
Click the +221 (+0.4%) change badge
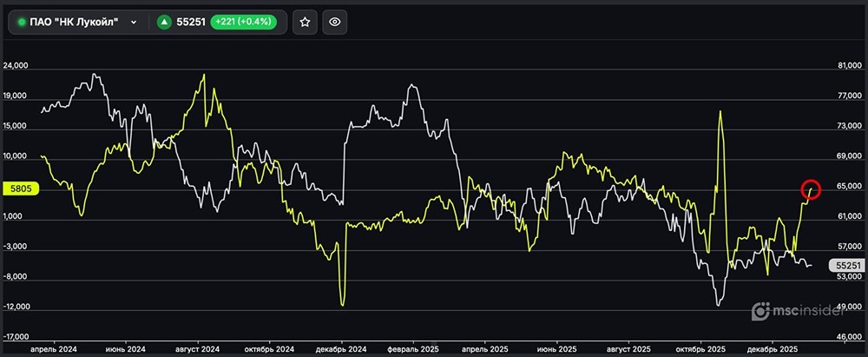[x=243, y=23]
